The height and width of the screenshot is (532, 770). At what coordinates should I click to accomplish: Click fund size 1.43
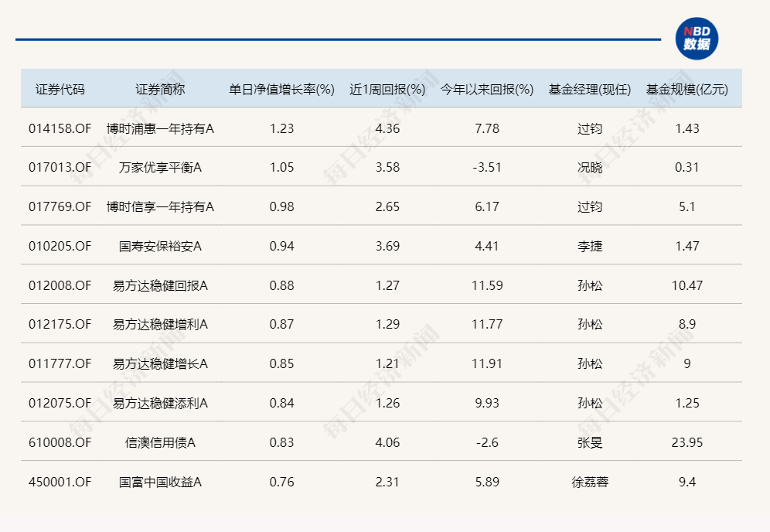687,128
